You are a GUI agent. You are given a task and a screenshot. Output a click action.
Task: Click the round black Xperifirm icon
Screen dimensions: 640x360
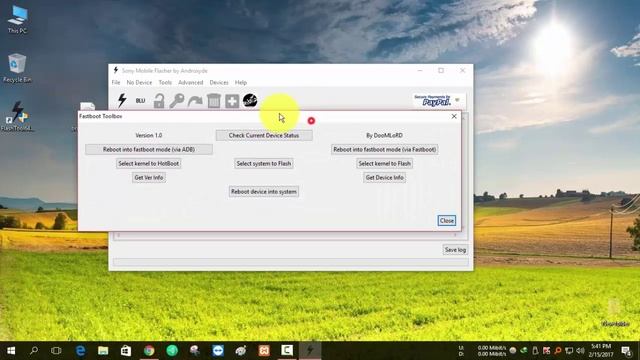250,100
